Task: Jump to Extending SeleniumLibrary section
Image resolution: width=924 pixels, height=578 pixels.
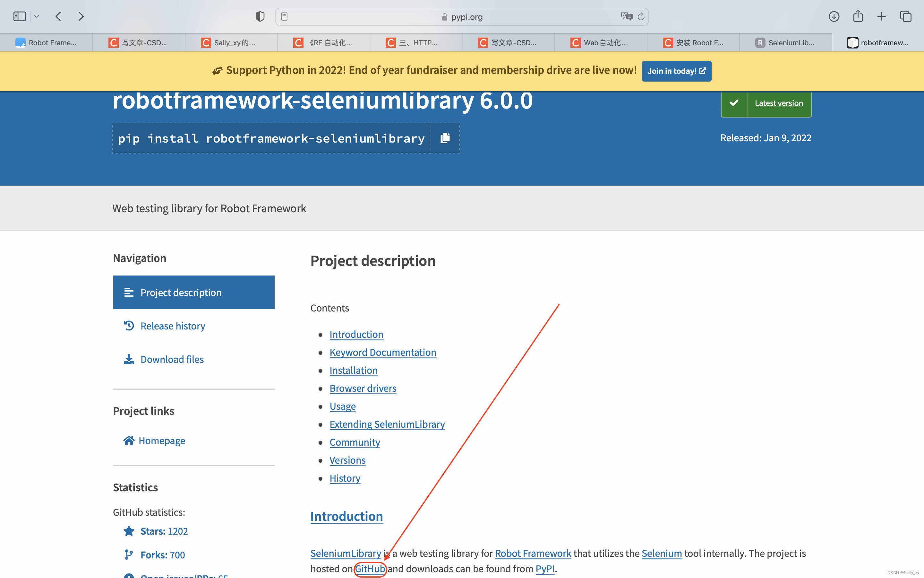Action: [x=387, y=424]
